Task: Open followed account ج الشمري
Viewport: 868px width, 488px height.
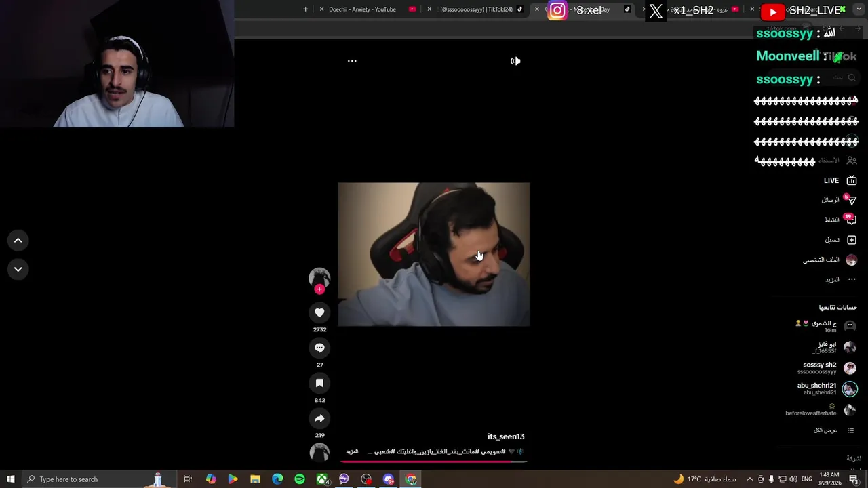Action: 826,326
